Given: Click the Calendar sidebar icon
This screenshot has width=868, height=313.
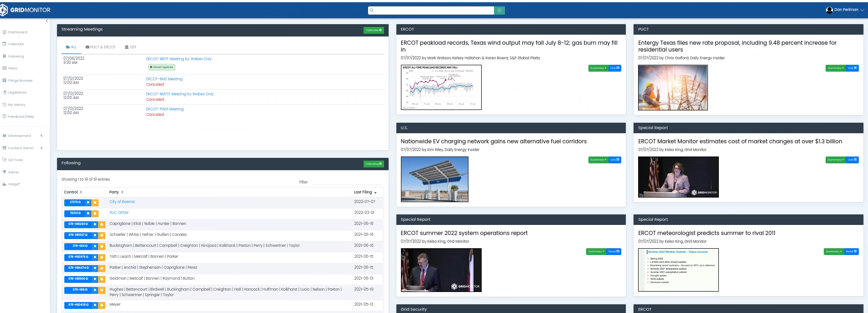Looking at the screenshot, I should coord(4,44).
